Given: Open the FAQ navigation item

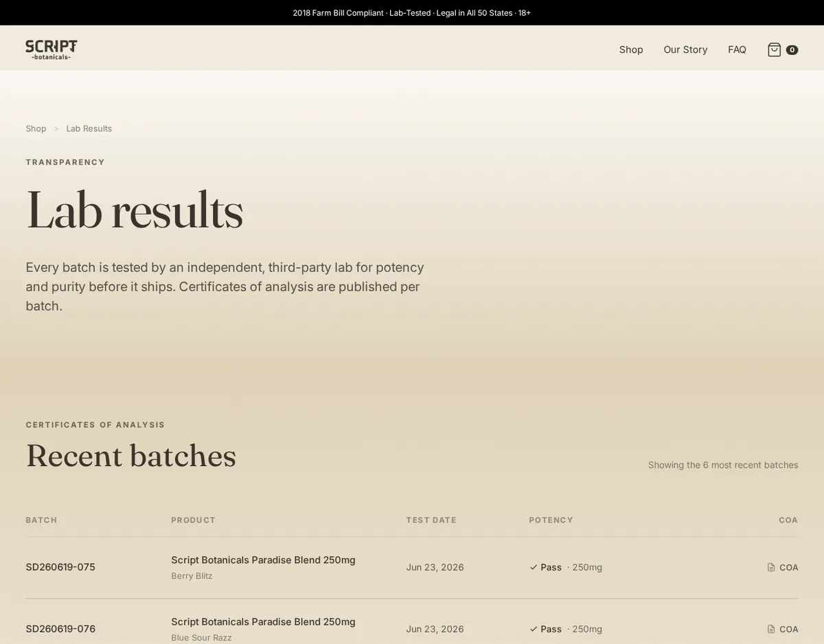Looking at the screenshot, I should coord(737,49).
